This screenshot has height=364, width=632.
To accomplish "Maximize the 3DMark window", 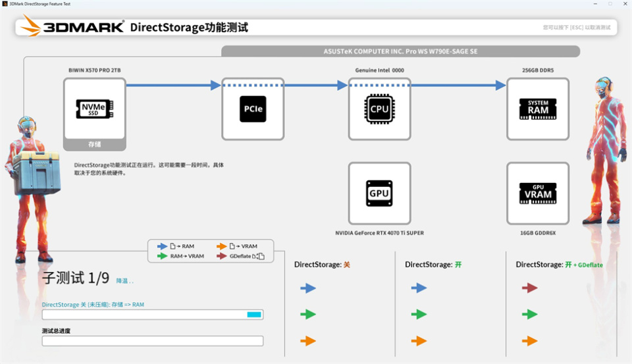I will 610,4.
